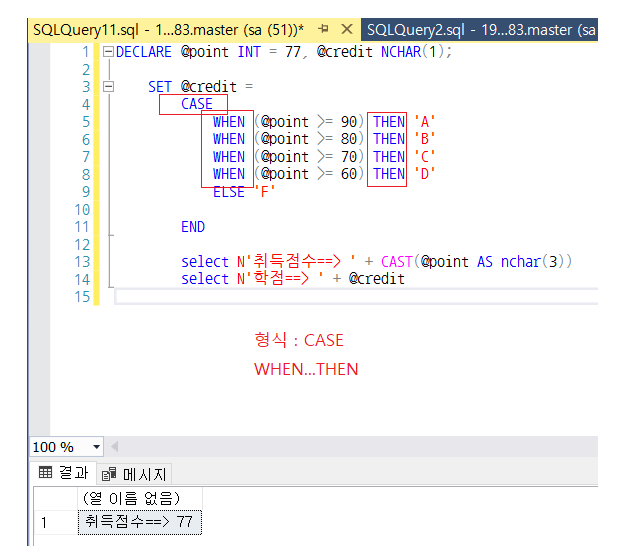Open the 메시지 messages tab

[x=134, y=474]
